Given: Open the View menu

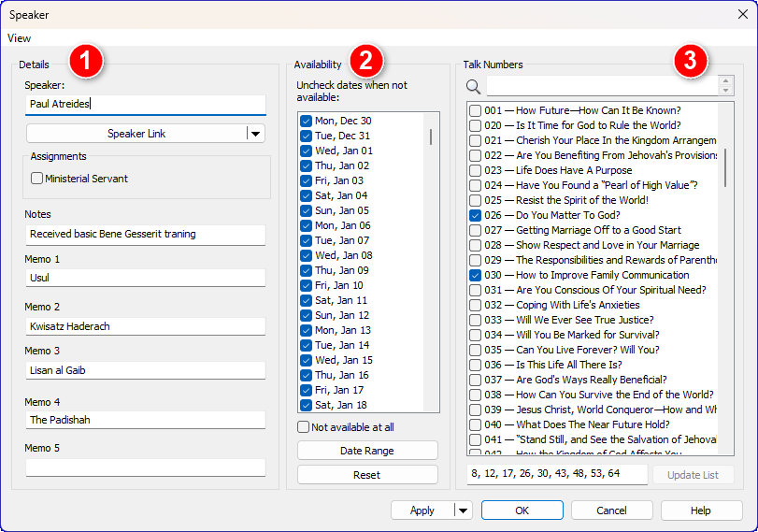Looking at the screenshot, I should click(x=20, y=38).
